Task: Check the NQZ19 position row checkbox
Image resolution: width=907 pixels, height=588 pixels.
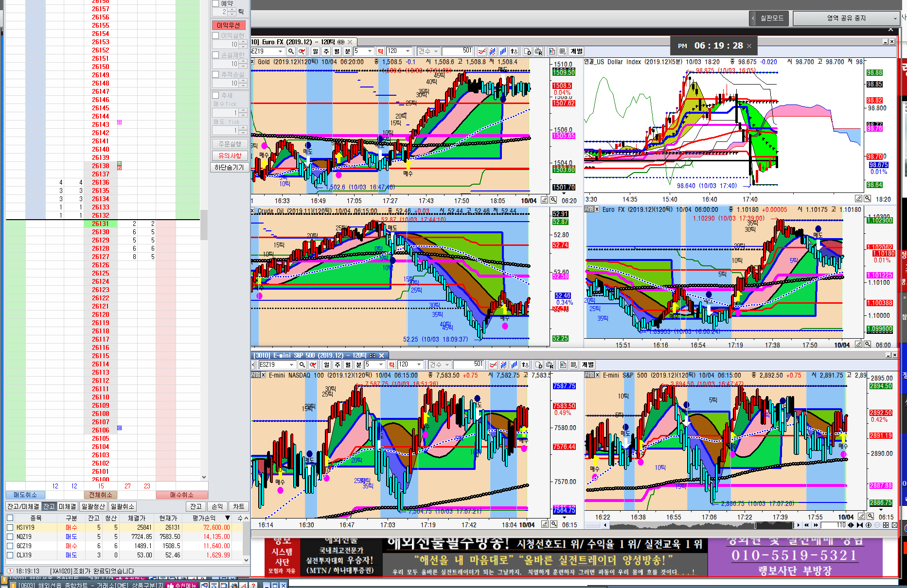Action: (10, 536)
